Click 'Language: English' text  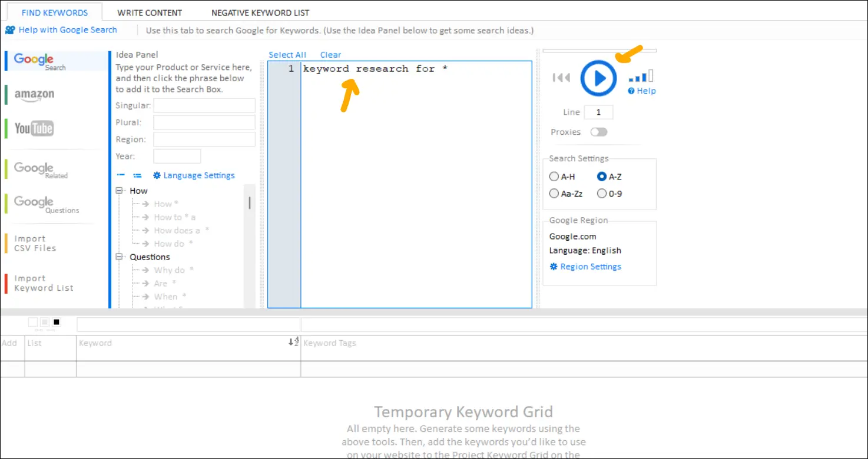pyautogui.click(x=585, y=250)
